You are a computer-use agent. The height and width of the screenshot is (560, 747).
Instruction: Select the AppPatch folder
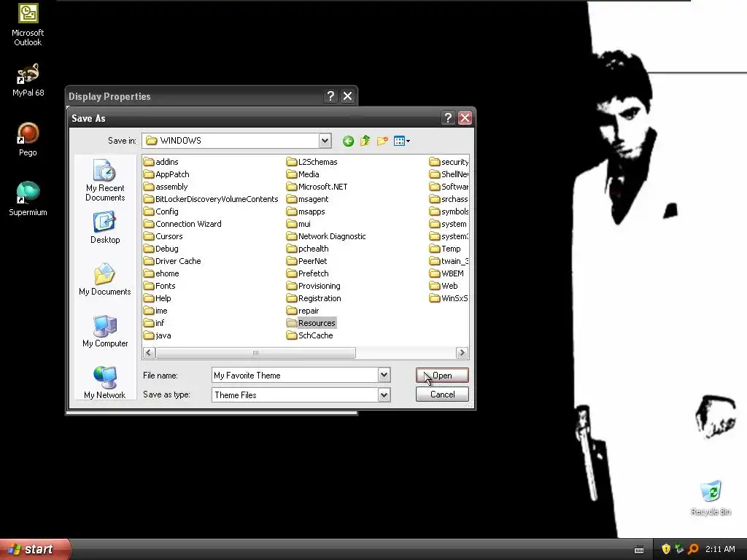167,174
